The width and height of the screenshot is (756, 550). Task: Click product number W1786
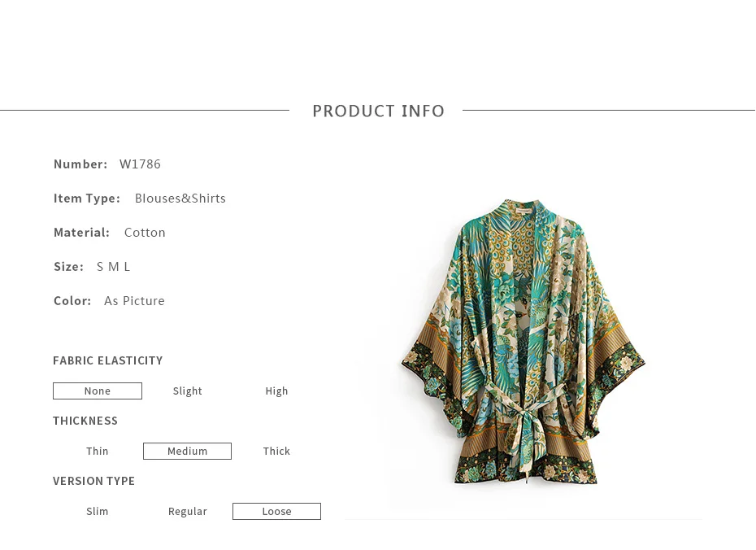pos(141,164)
